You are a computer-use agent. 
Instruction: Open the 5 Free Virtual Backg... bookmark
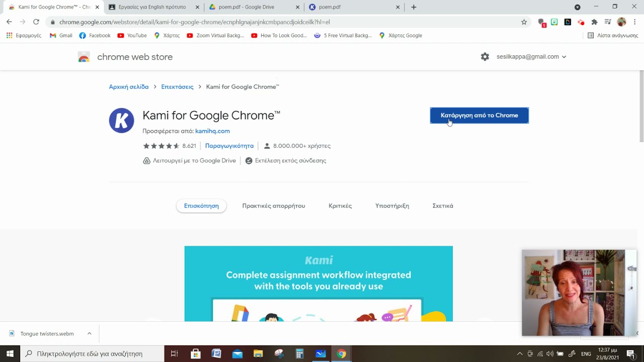click(343, 36)
